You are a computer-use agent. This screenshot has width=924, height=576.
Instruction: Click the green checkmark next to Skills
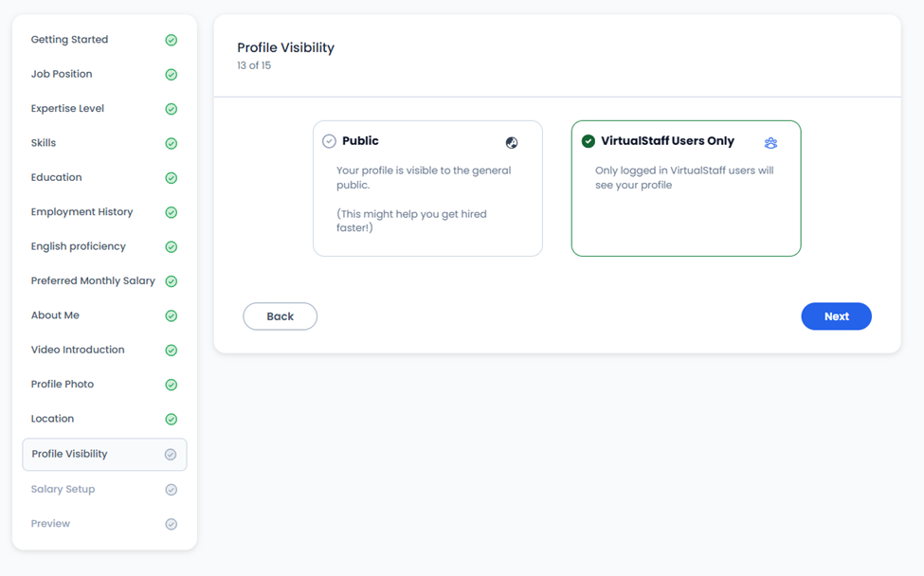[x=171, y=143]
